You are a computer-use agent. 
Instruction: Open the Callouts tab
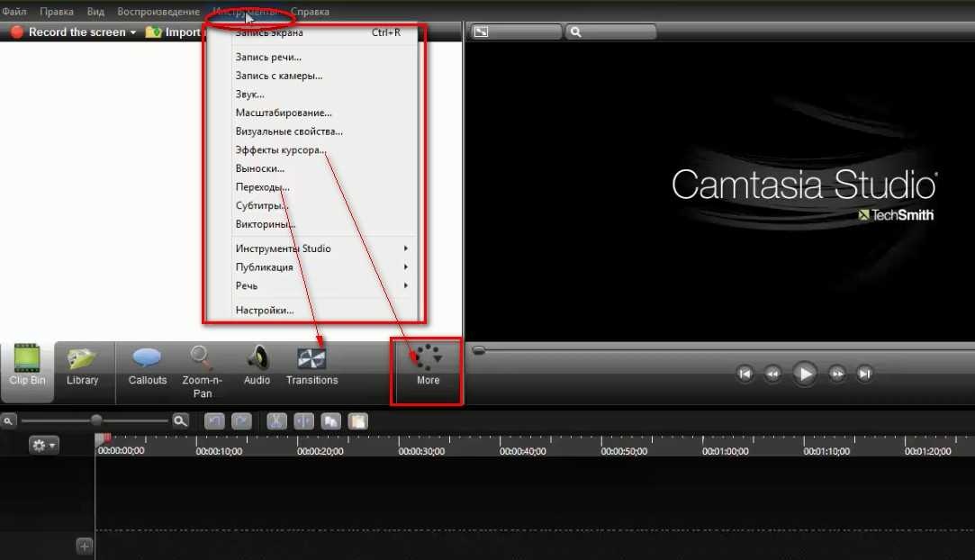147,366
